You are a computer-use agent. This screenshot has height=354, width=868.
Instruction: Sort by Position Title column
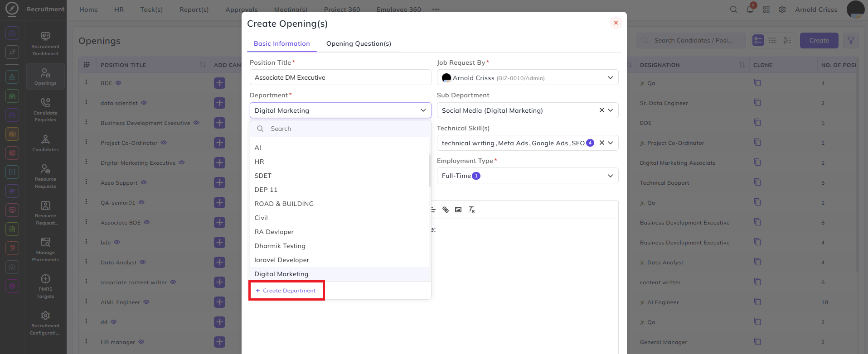(203, 65)
